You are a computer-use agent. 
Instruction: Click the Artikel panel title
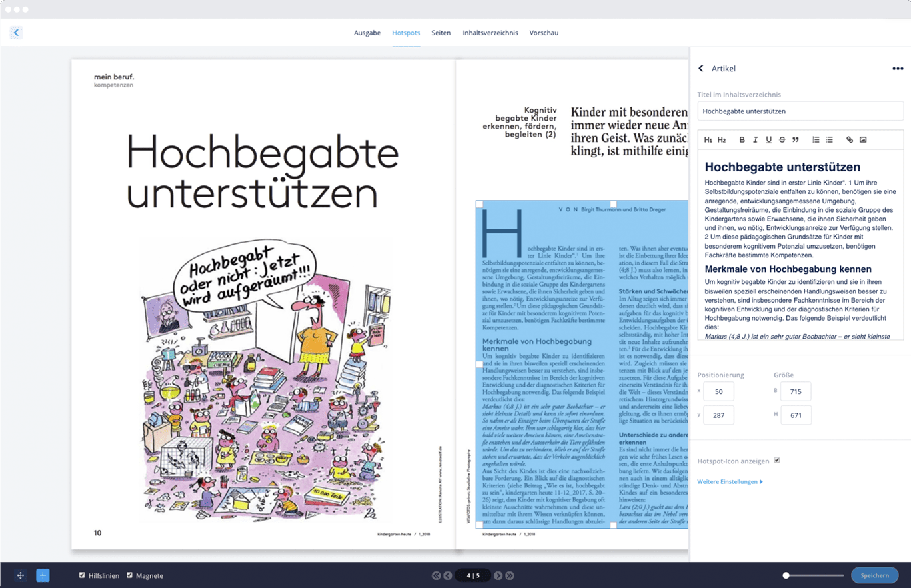point(723,69)
